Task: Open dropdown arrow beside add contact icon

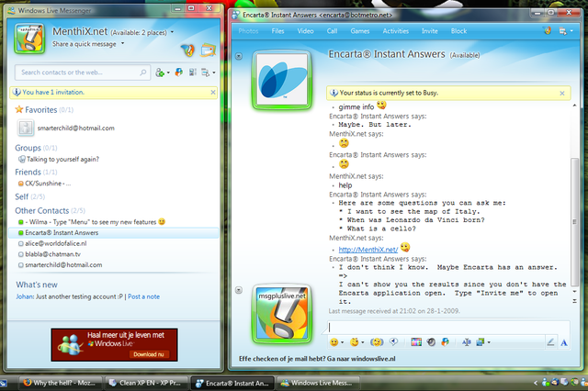Action: [168, 73]
